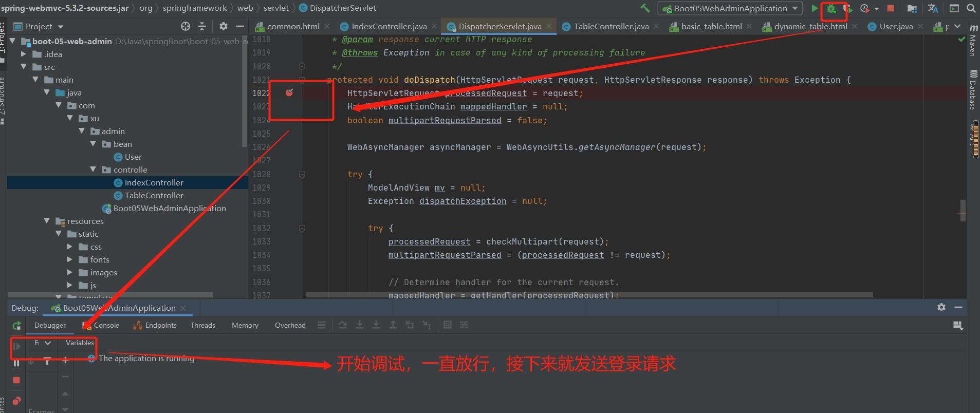
Task: Open Evaluate Expression calculator icon
Action: point(448,325)
